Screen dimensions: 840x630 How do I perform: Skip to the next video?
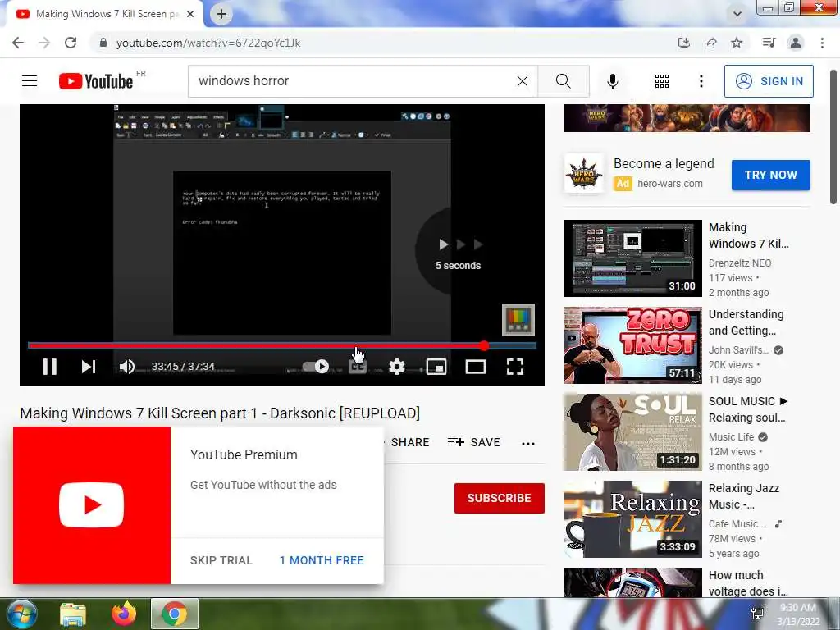tap(89, 367)
